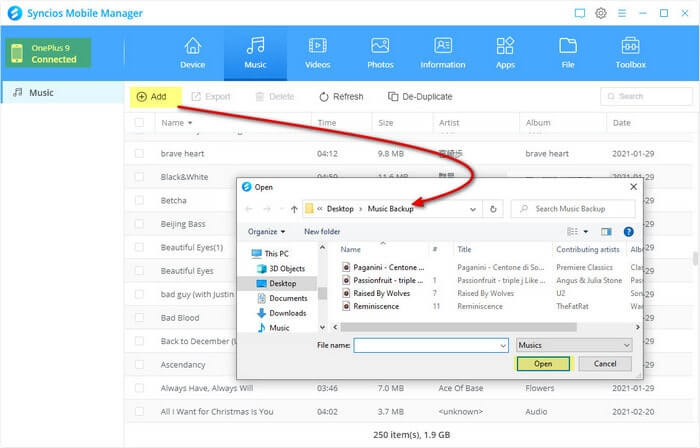Viewport: 700px width, 448px height.
Task: Open the Musics file type dropdown
Action: click(x=574, y=345)
